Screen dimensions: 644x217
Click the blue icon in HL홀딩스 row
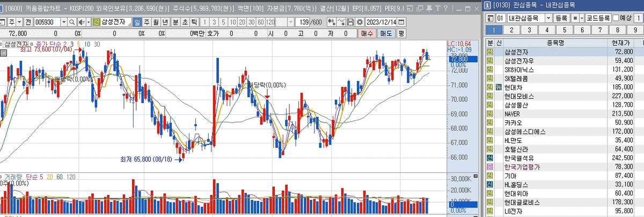(489, 184)
